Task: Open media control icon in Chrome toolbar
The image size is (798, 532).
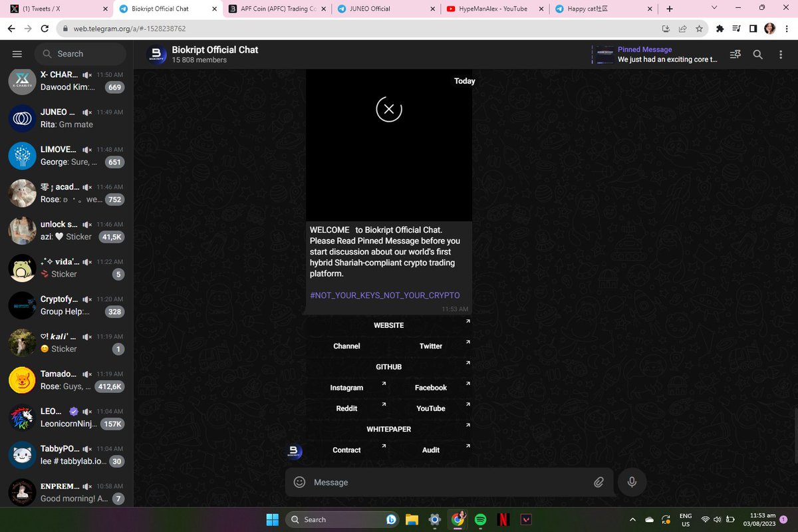Action: [x=736, y=29]
